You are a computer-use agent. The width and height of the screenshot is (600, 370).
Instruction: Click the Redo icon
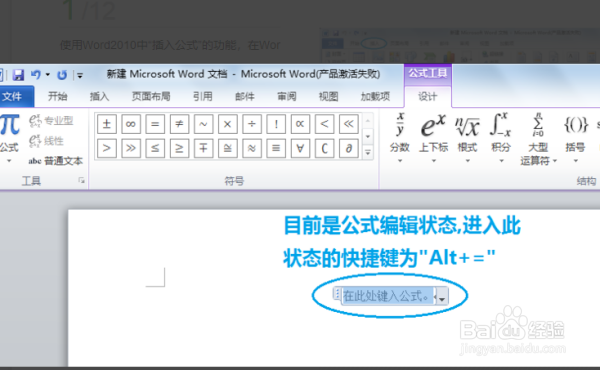(x=62, y=75)
